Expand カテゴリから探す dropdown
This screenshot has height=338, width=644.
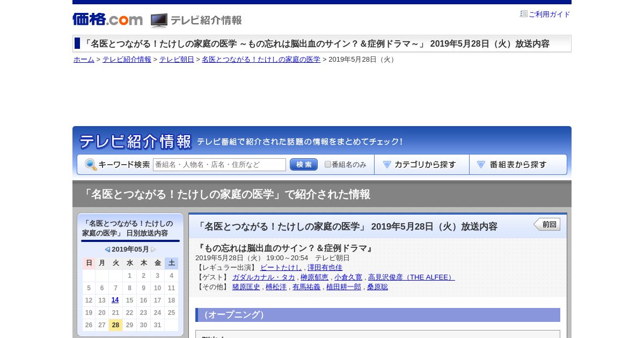click(x=422, y=165)
